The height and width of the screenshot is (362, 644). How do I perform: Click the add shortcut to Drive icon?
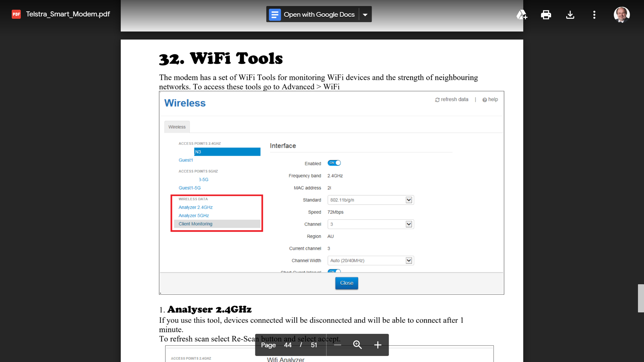522,15
